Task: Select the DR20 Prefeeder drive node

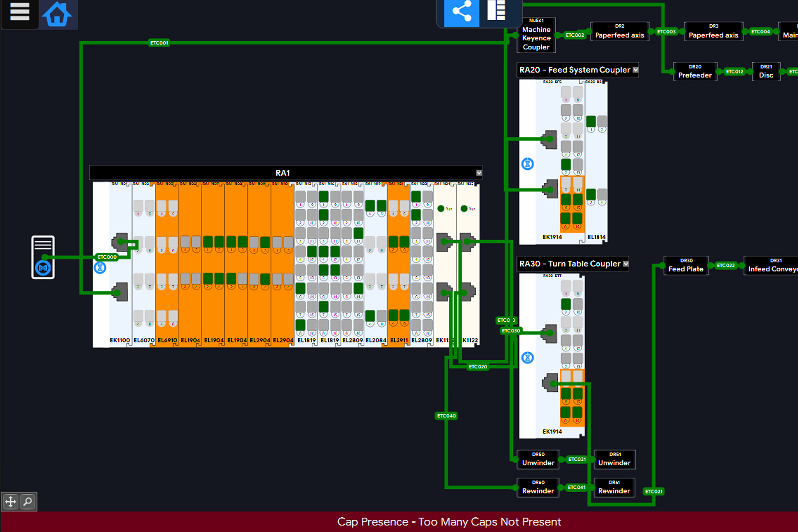Action: pos(695,72)
